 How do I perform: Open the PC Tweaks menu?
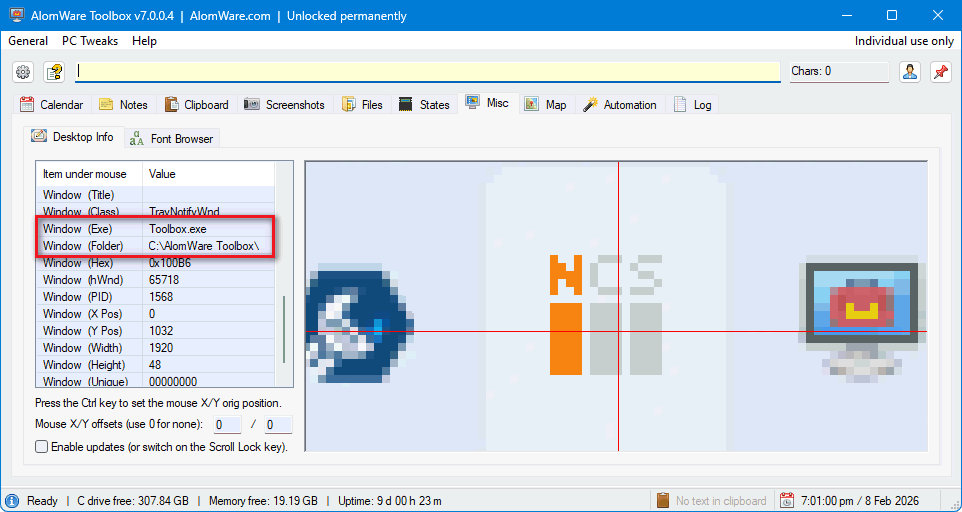point(90,41)
